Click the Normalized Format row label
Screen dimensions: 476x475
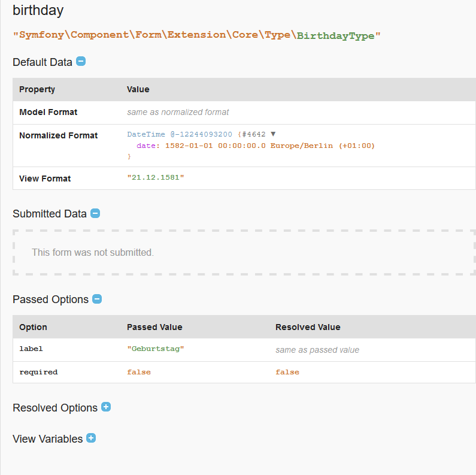[59, 135]
